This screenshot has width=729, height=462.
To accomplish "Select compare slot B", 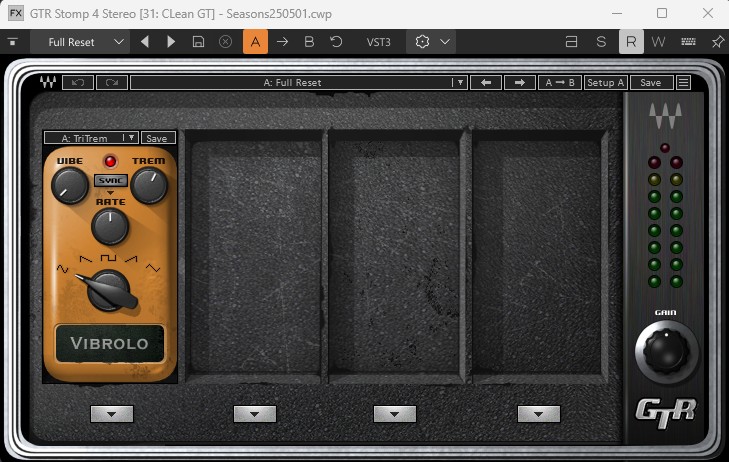I will pyautogui.click(x=309, y=42).
